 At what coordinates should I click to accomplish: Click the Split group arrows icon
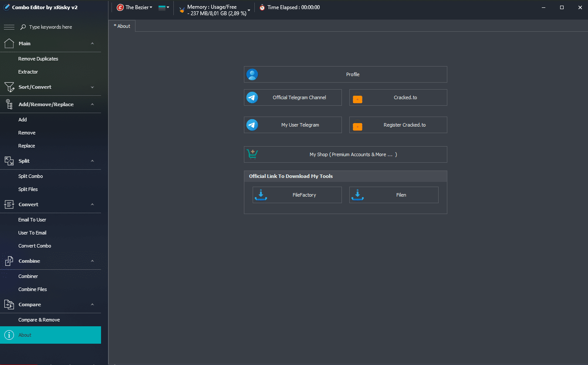pyautogui.click(x=9, y=161)
